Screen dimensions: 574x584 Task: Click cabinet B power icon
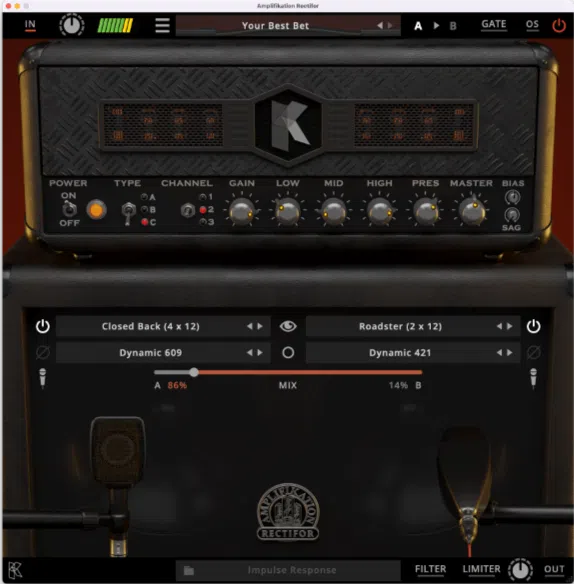[533, 326]
